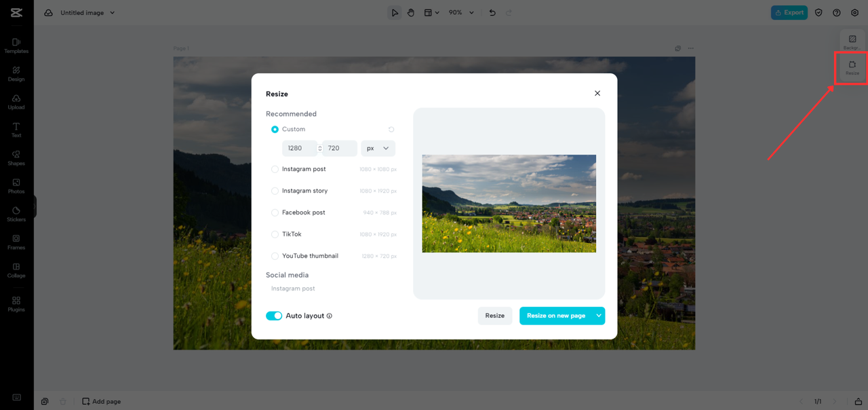Click the duplicate page icon in bottom bar
Screen dimensions: 868x410
tap(45, 401)
